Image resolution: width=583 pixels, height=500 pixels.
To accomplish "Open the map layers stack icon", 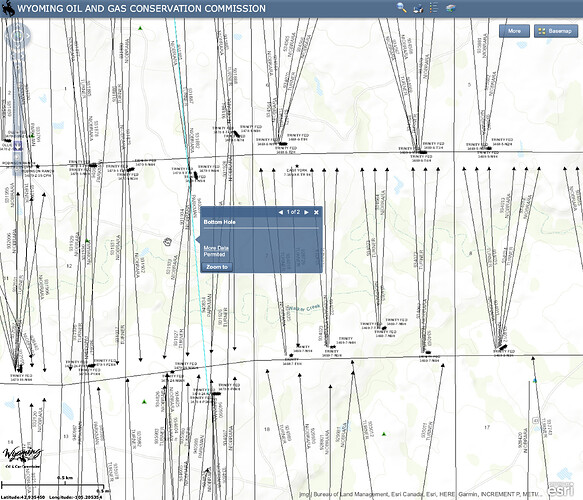I will point(451,8).
